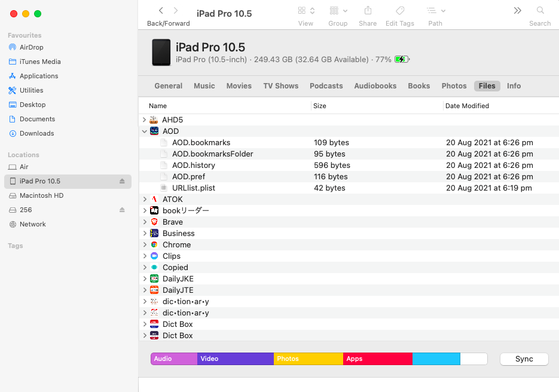Switch to the TV Shows tab
The height and width of the screenshot is (392, 559).
[281, 86]
